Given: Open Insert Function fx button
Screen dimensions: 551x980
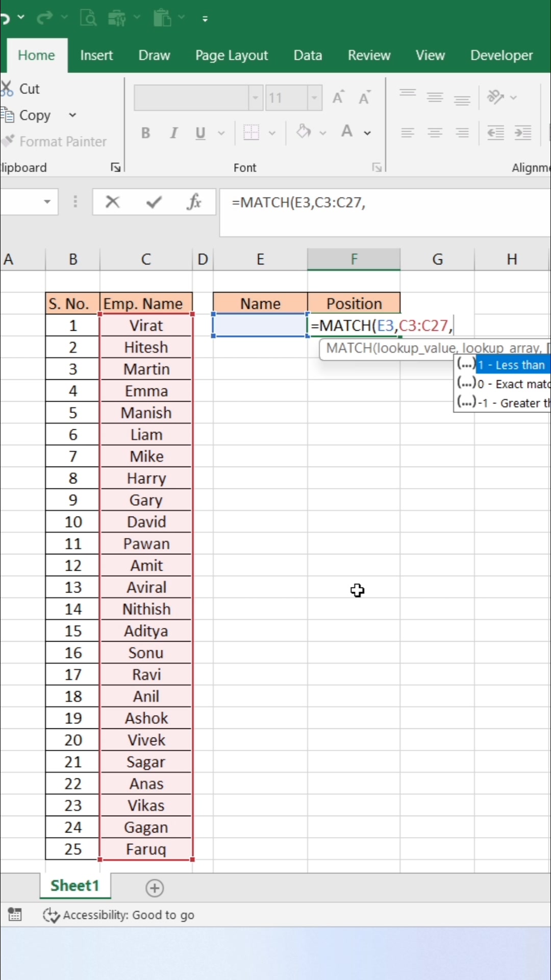Looking at the screenshot, I should pos(194,202).
